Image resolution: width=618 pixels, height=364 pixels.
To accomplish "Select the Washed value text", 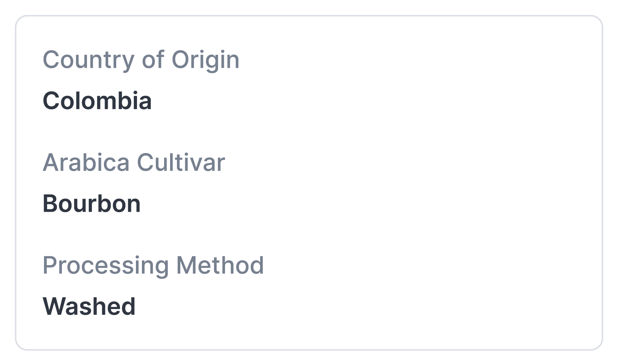I will pyautogui.click(x=89, y=306).
